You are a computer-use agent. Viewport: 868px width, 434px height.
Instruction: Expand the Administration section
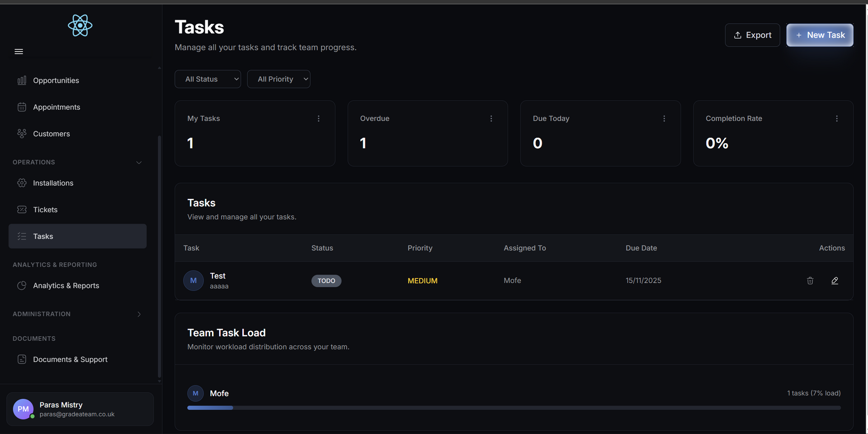[139, 314]
